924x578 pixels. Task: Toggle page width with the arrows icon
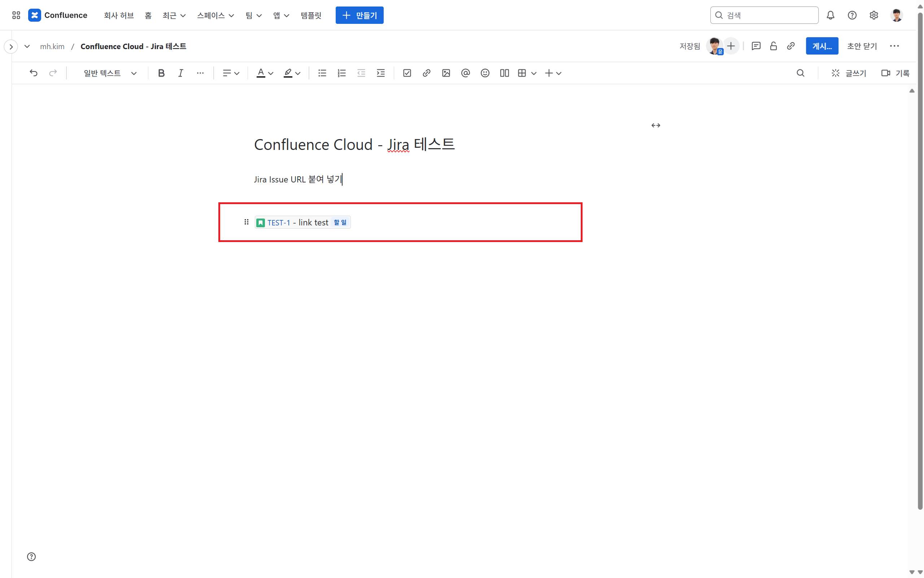655,125
